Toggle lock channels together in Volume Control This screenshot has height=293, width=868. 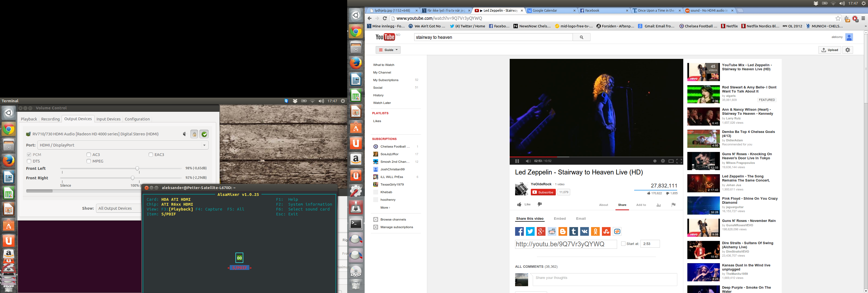pos(194,134)
